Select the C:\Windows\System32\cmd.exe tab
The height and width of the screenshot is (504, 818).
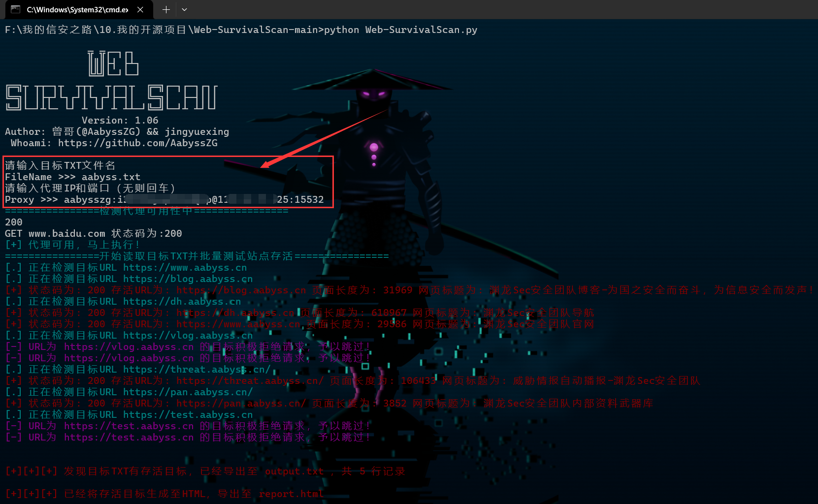point(78,9)
